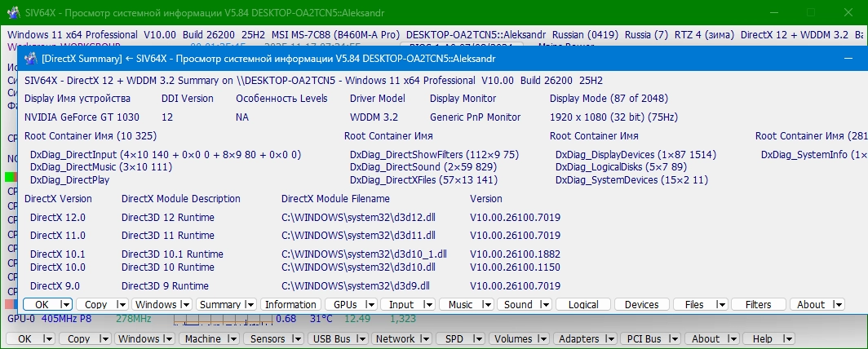Click the Summary button in DirectX Summary window
Image resolution: width=868 pixels, height=349 pixels.
219,304
